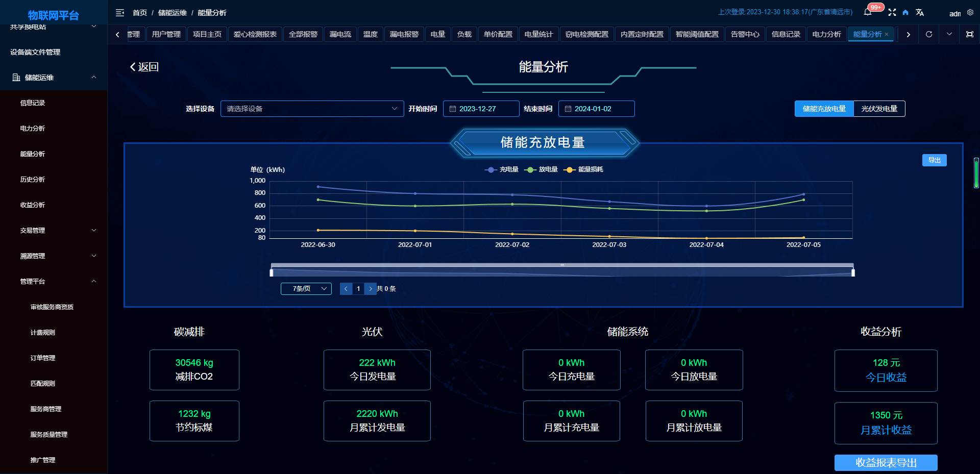Go to home via the blue house icon
This screenshot has width=980, height=474.
[x=905, y=12]
